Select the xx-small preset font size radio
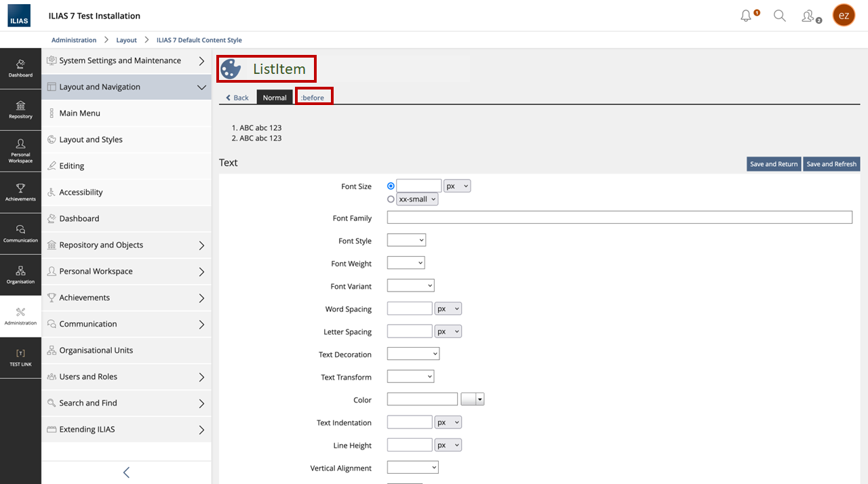 (x=391, y=199)
